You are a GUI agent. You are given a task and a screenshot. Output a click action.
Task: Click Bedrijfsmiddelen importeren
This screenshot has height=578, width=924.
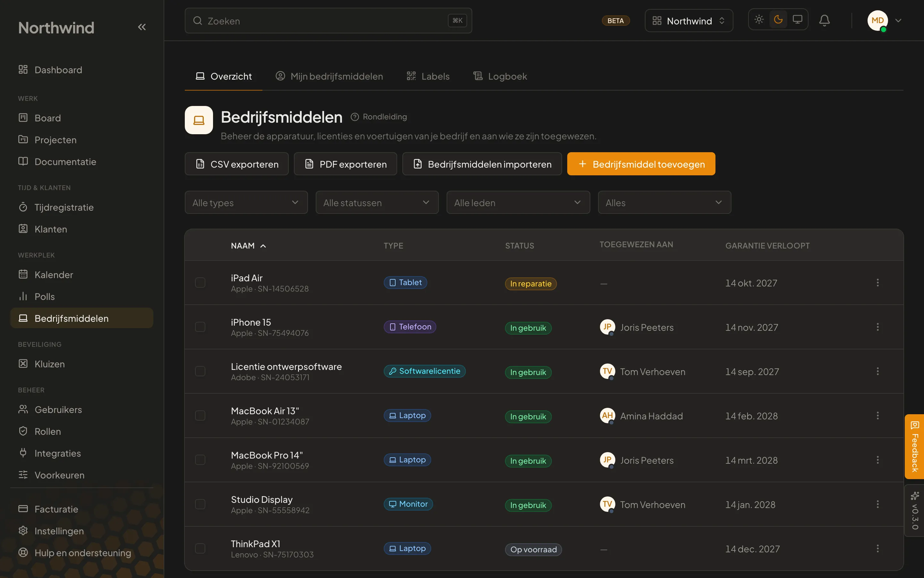(482, 164)
